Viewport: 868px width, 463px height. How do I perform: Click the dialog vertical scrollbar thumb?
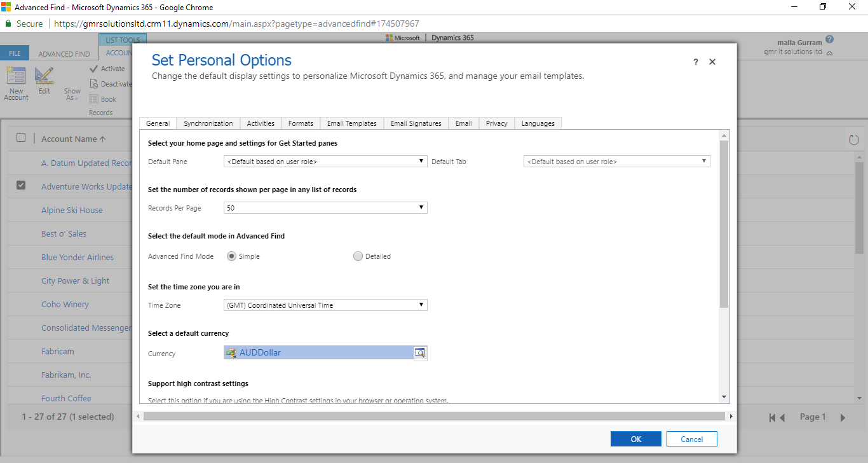click(724, 224)
